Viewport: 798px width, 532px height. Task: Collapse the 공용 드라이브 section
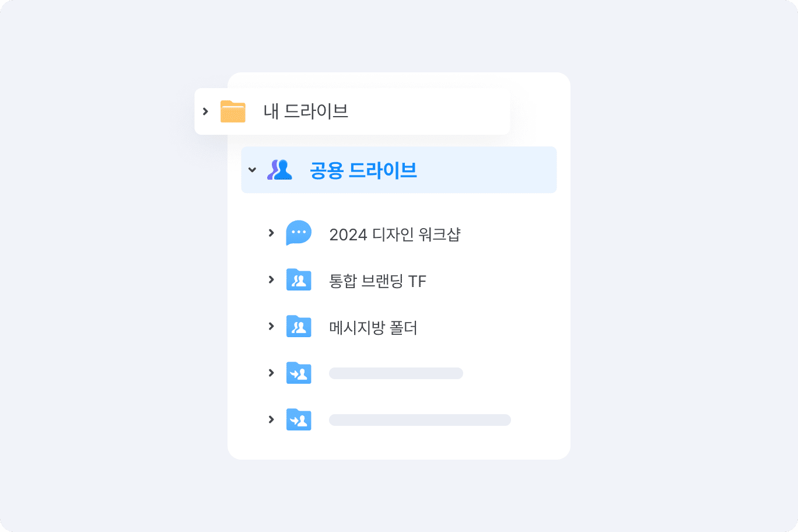click(252, 170)
